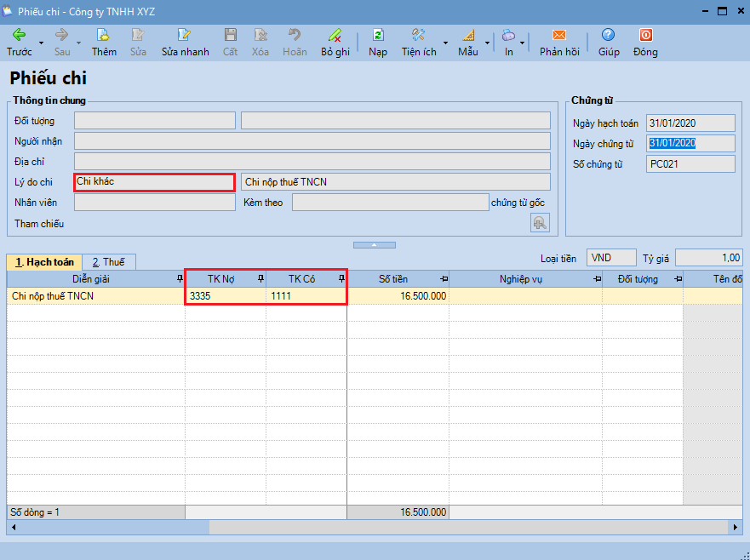Image resolution: width=750 pixels, height=560 pixels.
Task: Click the Bỏ ghi unpost icon
Action: [x=335, y=36]
